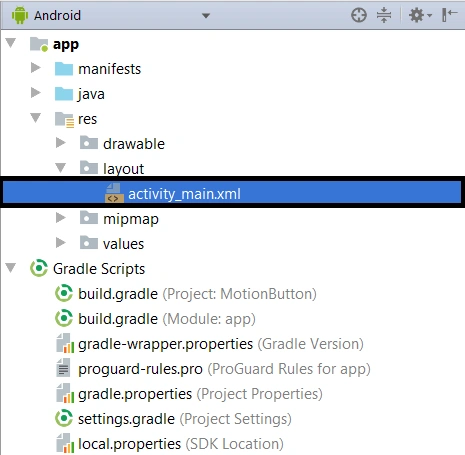This screenshot has height=455, width=465.
Task: Click the activity_main.xml file icon
Action: point(114,193)
